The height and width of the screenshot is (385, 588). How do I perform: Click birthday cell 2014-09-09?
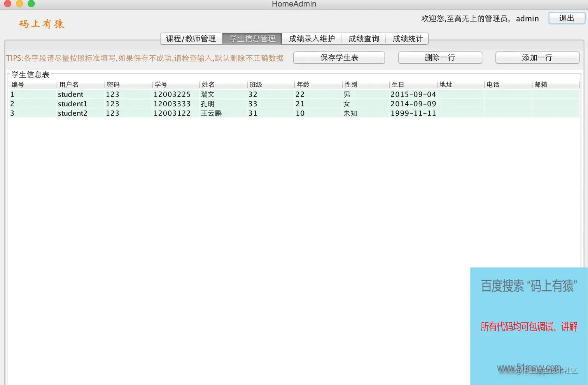click(413, 104)
